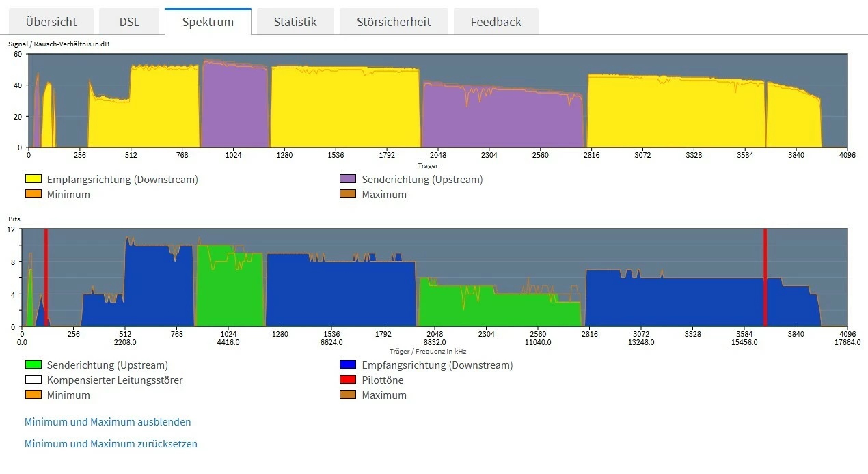Image resolution: width=868 pixels, height=474 pixels.
Task: Click green Senderichtung (Upstream) legend swatch
Action: [33, 365]
